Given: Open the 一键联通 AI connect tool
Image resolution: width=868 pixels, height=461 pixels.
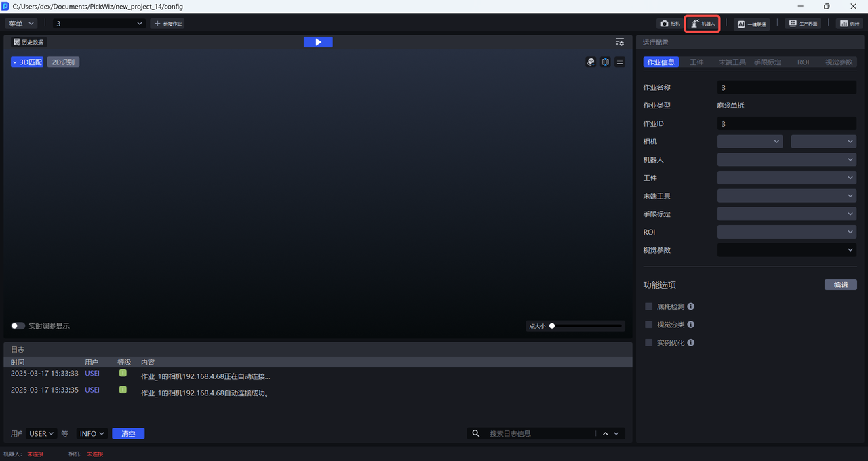Looking at the screenshot, I should click(x=751, y=24).
